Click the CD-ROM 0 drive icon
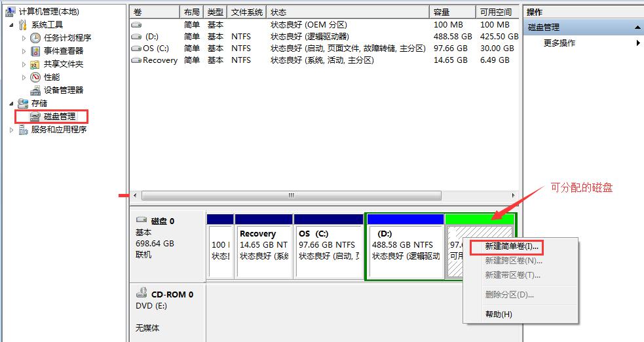Viewport: 644px width, 342px height. [x=142, y=293]
